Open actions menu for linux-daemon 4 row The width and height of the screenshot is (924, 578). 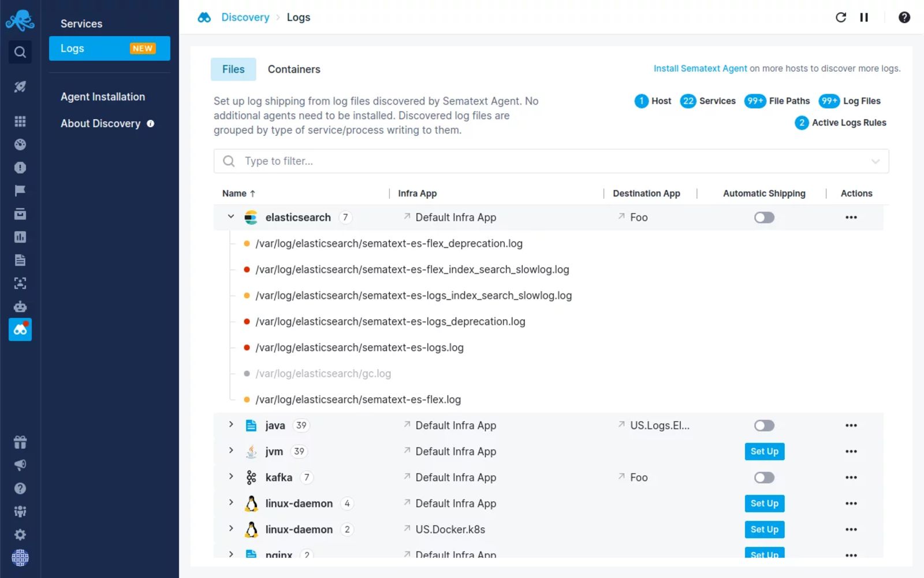[x=851, y=503]
